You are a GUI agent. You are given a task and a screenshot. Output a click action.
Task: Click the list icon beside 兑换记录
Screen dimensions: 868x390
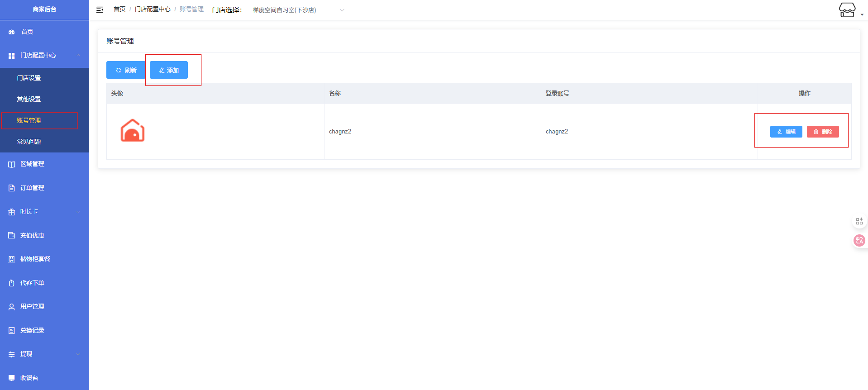[12, 331]
